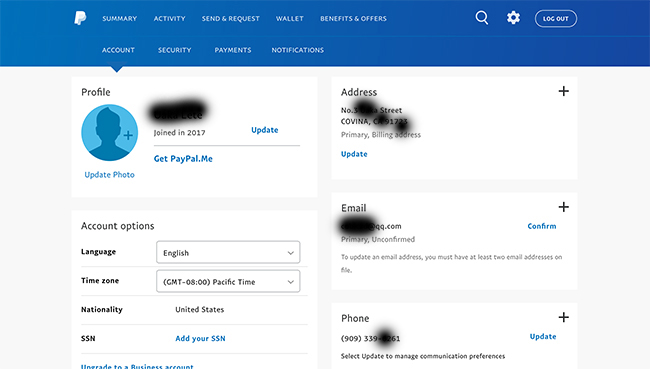The height and width of the screenshot is (369, 650).
Task: Click the 'United States' nationality value
Action: 199,310
